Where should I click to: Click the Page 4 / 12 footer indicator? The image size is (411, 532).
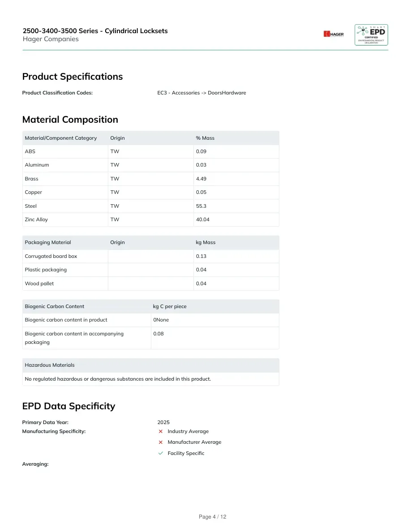point(212,517)
